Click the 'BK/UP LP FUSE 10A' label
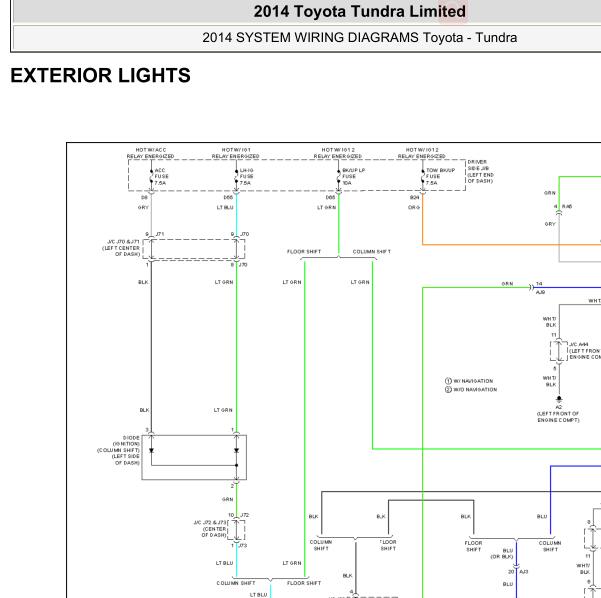The height and width of the screenshot is (598, 601). [353, 176]
